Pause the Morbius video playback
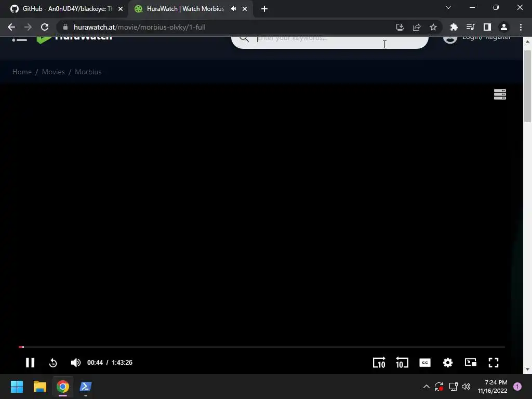 (x=30, y=363)
